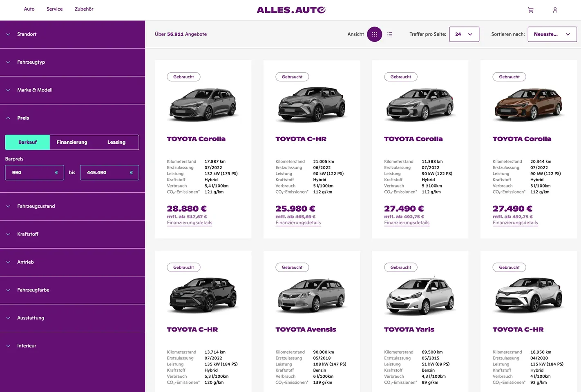Expand the Interieur filter
The height and width of the screenshot is (392, 581).
click(x=72, y=346)
